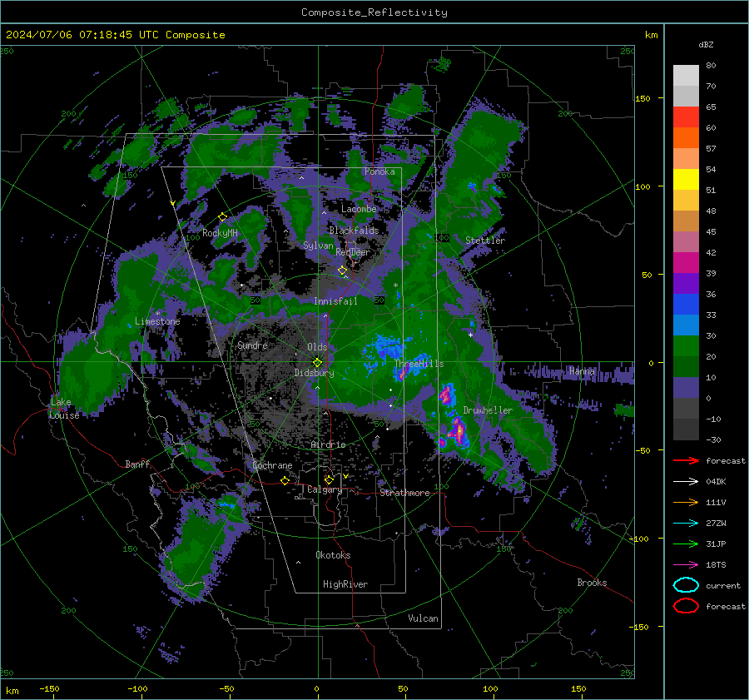The height and width of the screenshot is (700, 749).
Task: Click the RockyMH label
Action: [220, 233]
